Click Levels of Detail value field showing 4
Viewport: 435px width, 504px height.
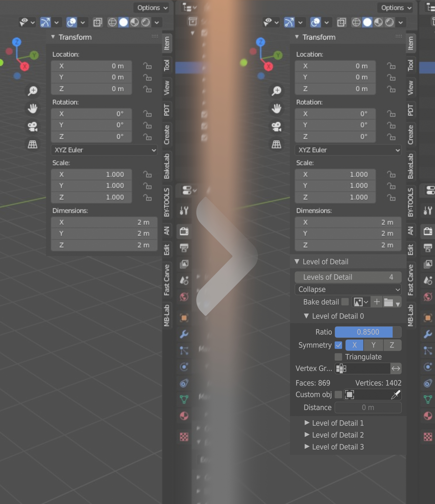(348, 277)
